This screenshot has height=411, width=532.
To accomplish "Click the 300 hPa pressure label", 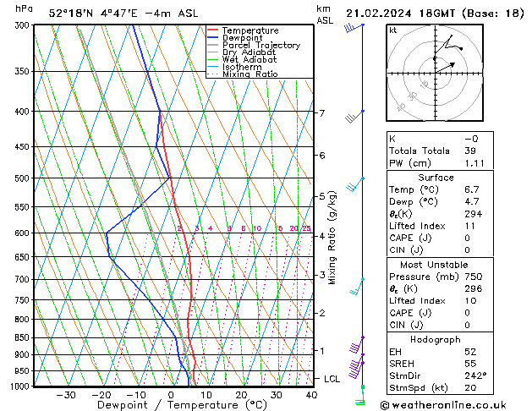I will [x=24, y=25].
